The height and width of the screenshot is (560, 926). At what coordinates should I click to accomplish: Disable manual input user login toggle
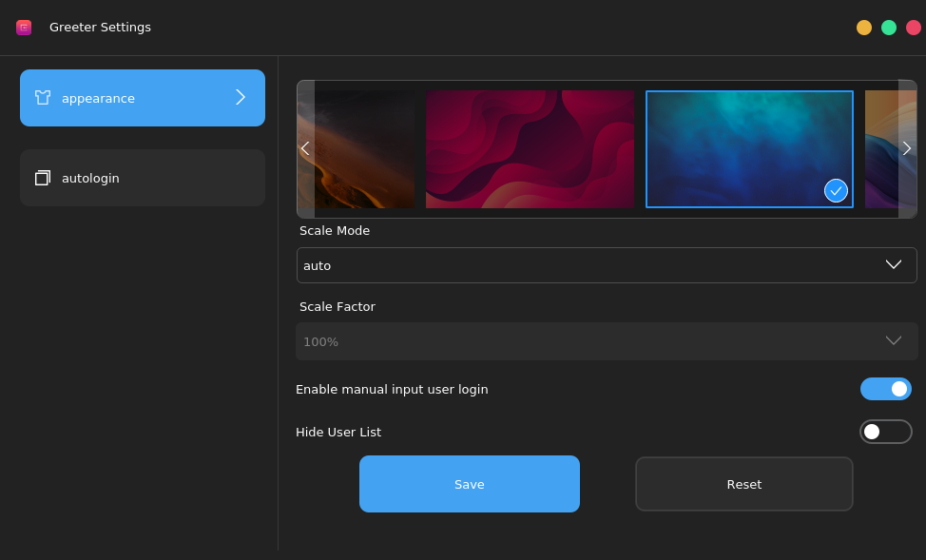(x=885, y=389)
